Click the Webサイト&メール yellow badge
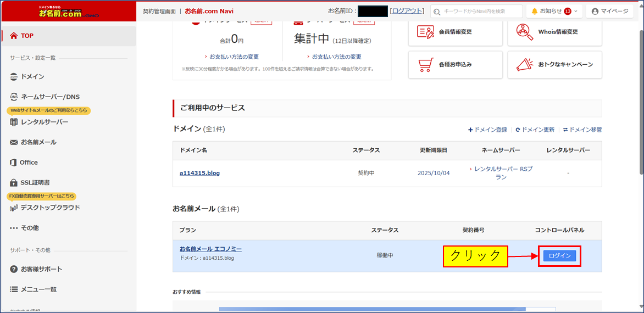 pos(49,110)
